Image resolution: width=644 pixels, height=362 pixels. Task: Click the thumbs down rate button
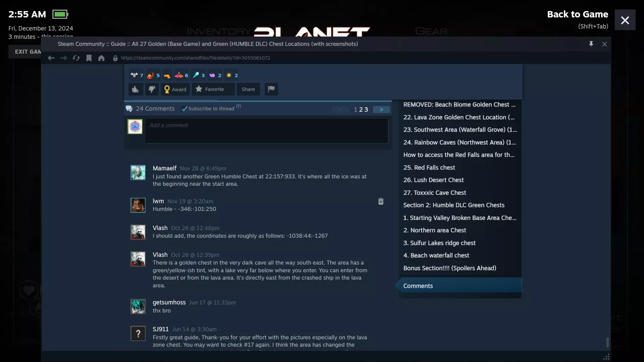[x=152, y=89]
